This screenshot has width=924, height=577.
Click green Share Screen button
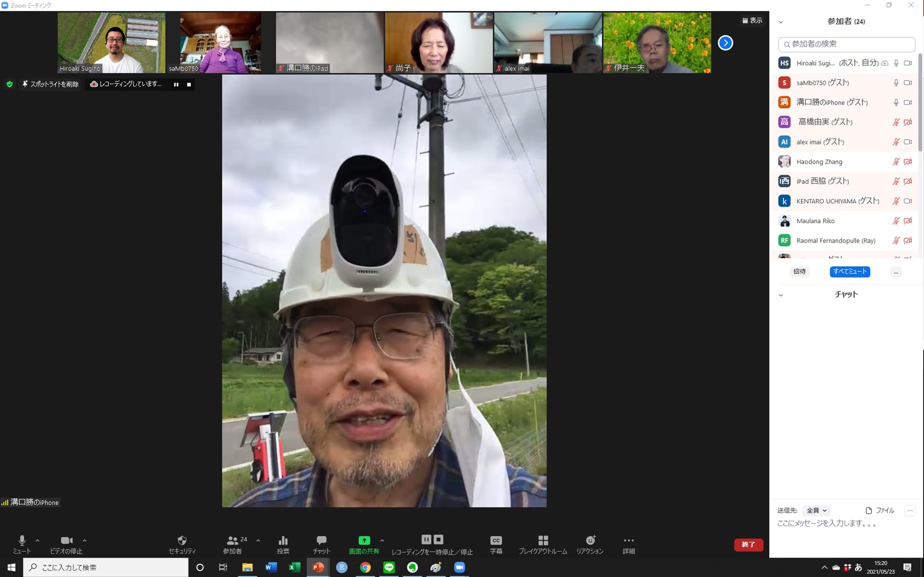(x=364, y=544)
